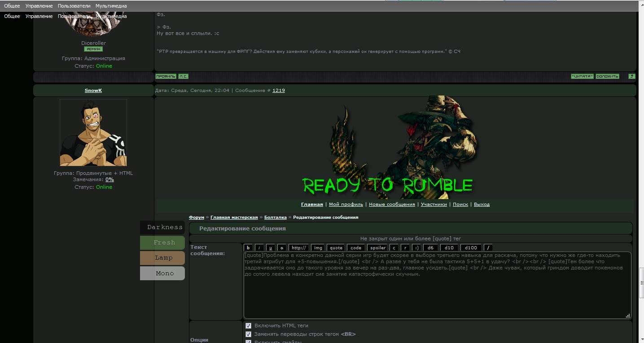
Task: Click the Группа: Продвинутые + HTML text
Action: point(93,173)
